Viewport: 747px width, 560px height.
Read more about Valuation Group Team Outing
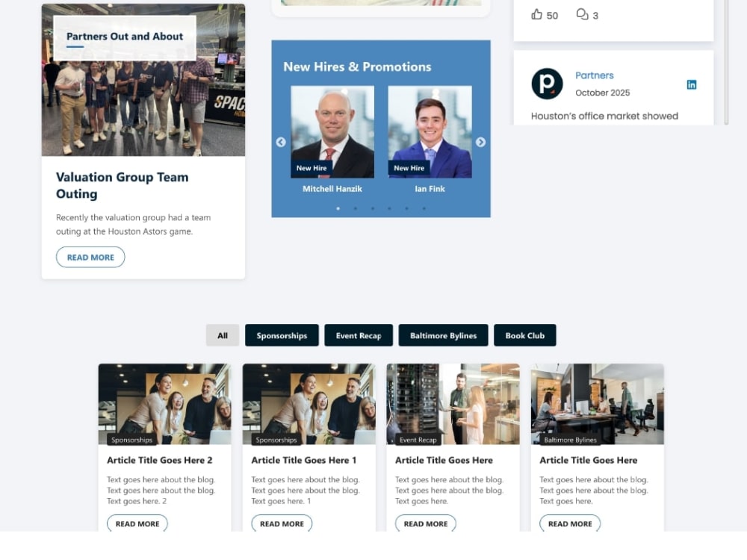[x=90, y=257]
